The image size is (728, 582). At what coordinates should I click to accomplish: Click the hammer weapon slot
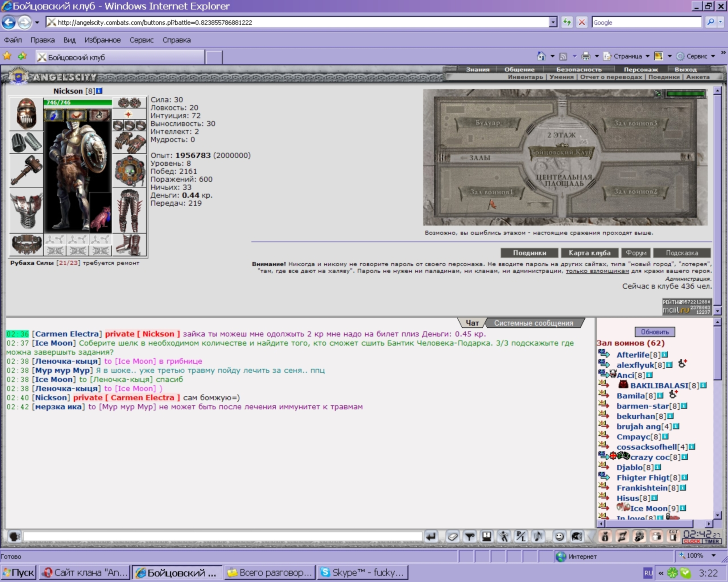[26, 171]
